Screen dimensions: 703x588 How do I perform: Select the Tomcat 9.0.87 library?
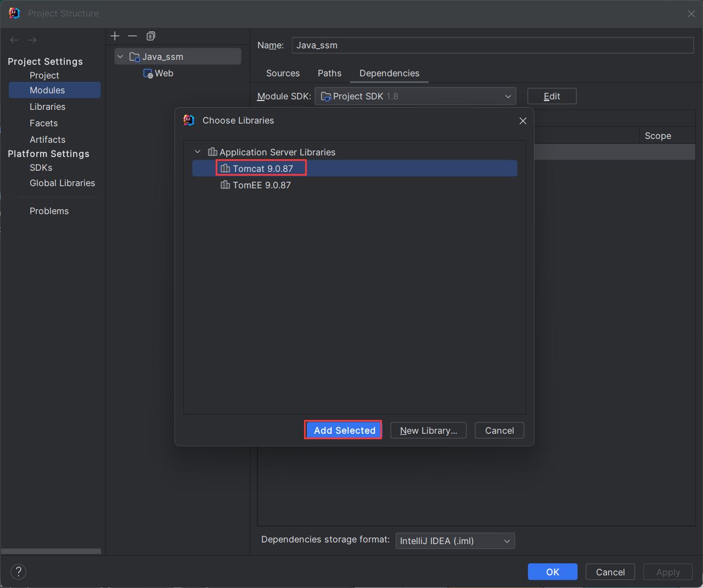pos(262,169)
